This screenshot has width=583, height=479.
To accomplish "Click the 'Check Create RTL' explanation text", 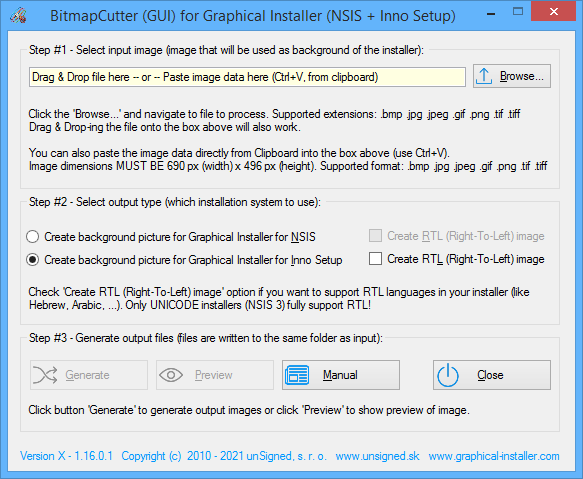I will (279, 292).
